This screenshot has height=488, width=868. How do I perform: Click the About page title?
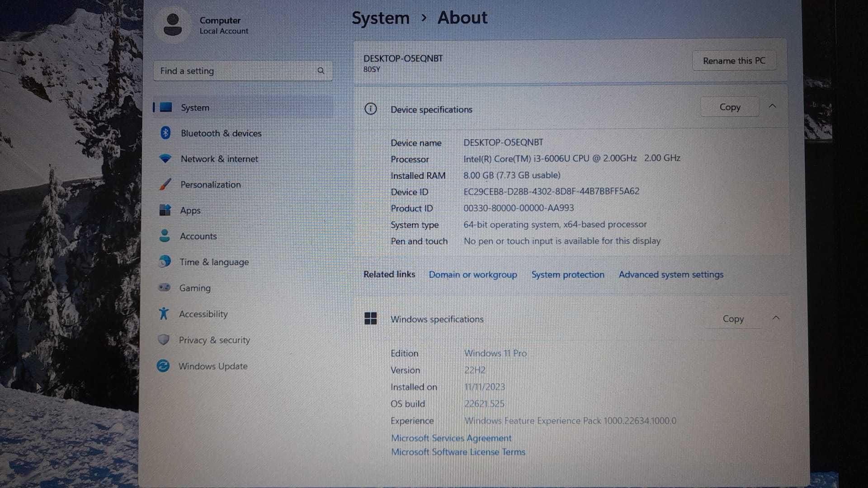pos(462,18)
